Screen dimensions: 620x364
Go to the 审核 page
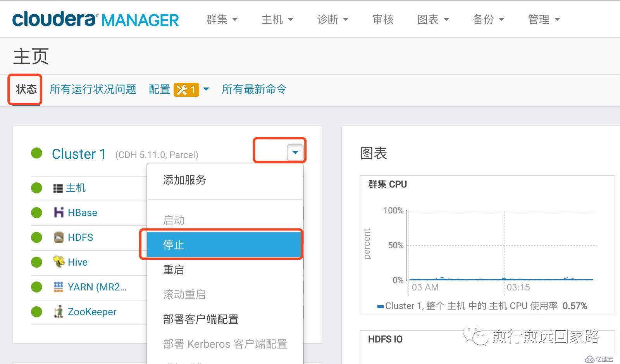383,19
